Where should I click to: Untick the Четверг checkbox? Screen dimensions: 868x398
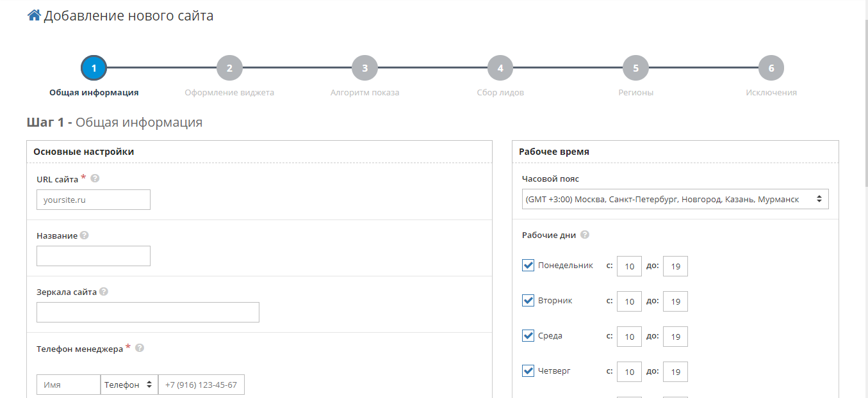(528, 370)
